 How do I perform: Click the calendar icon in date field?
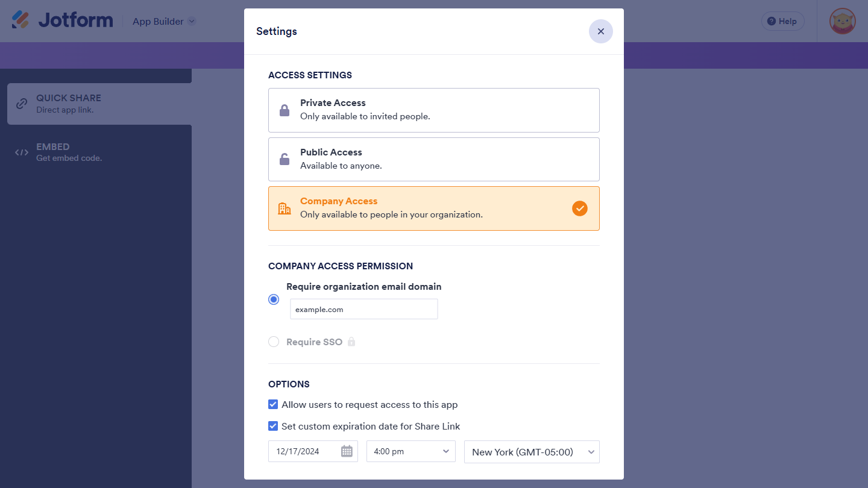(x=347, y=451)
